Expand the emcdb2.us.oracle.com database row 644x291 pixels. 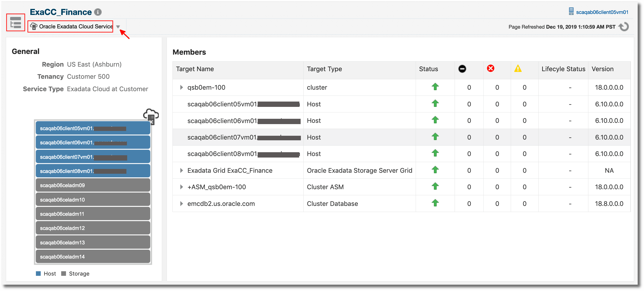181,203
